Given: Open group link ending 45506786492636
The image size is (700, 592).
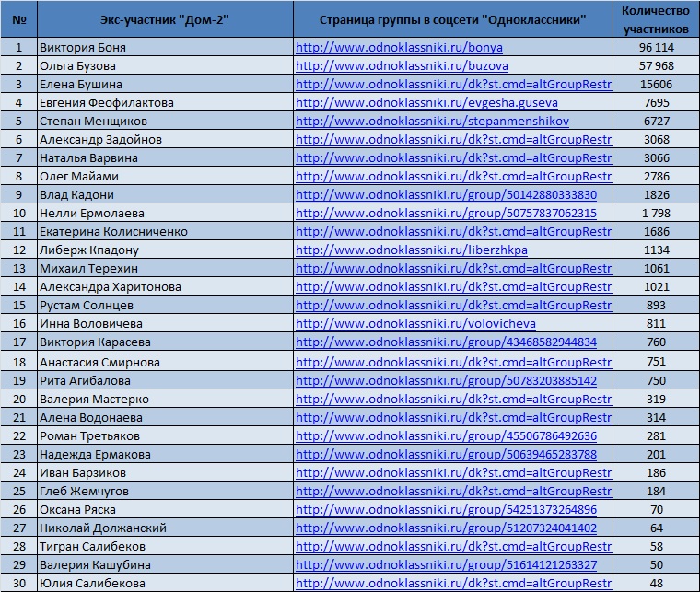Looking at the screenshot, I should tap(446, 435).
